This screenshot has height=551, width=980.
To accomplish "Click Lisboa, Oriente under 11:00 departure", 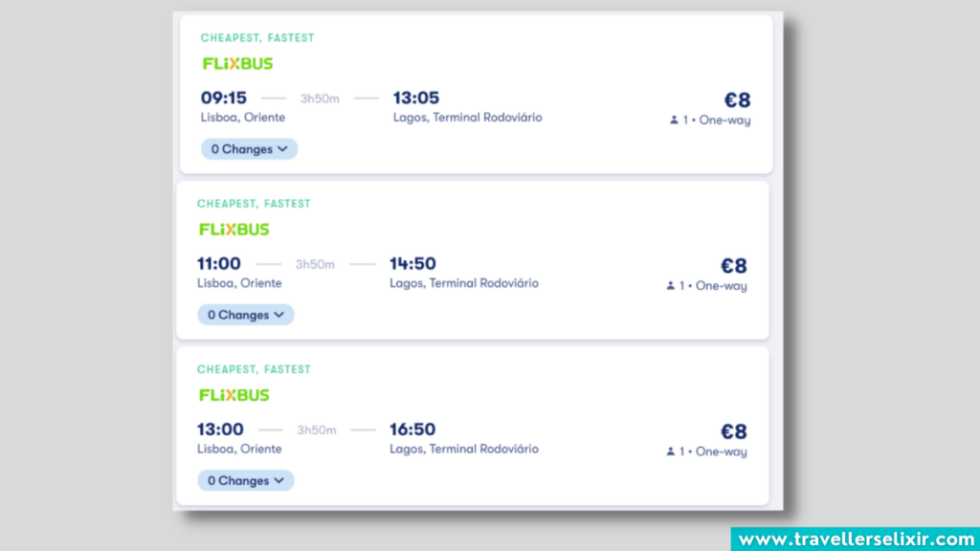I will point(239,283).
